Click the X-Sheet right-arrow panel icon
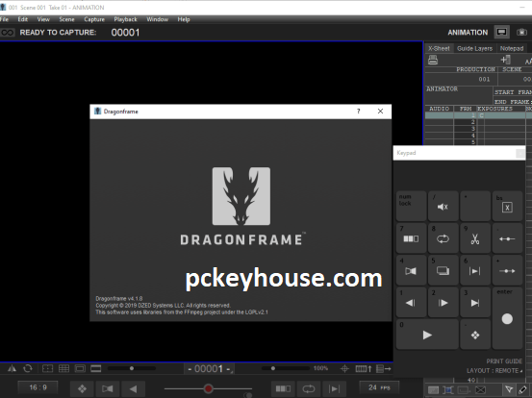Image resolution: width=532 pixels, height=398 pixels. click(384, 368)
